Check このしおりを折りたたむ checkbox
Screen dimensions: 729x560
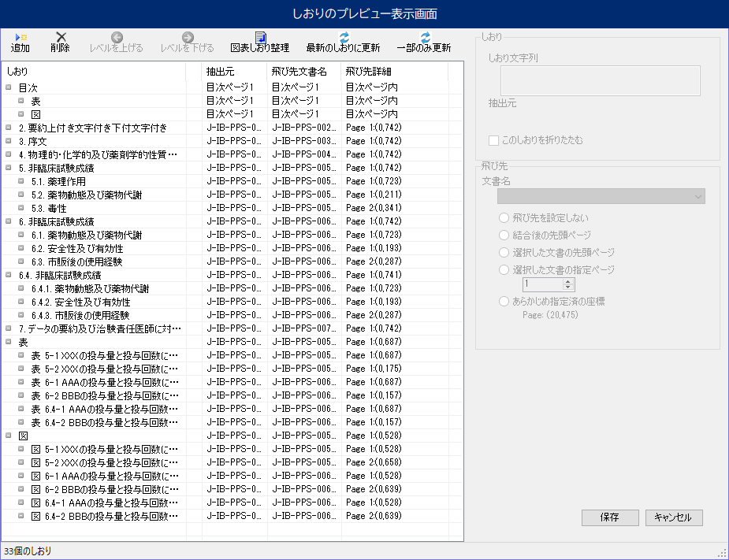[x=493, y=140]
